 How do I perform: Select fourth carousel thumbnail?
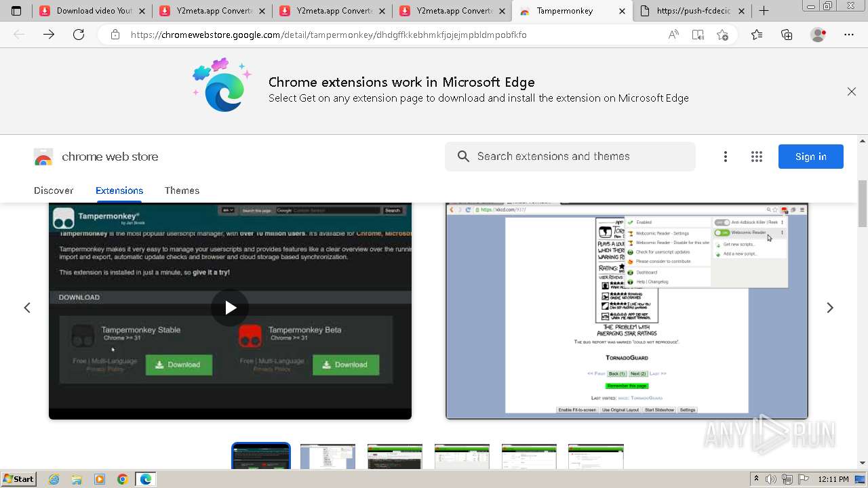click(462, 456)
